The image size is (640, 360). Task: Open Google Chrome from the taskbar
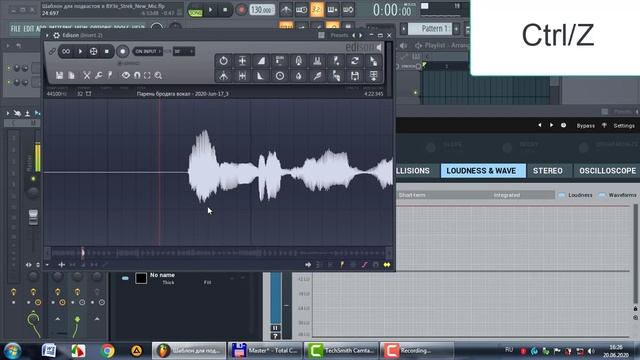click(x=108, y=351)
